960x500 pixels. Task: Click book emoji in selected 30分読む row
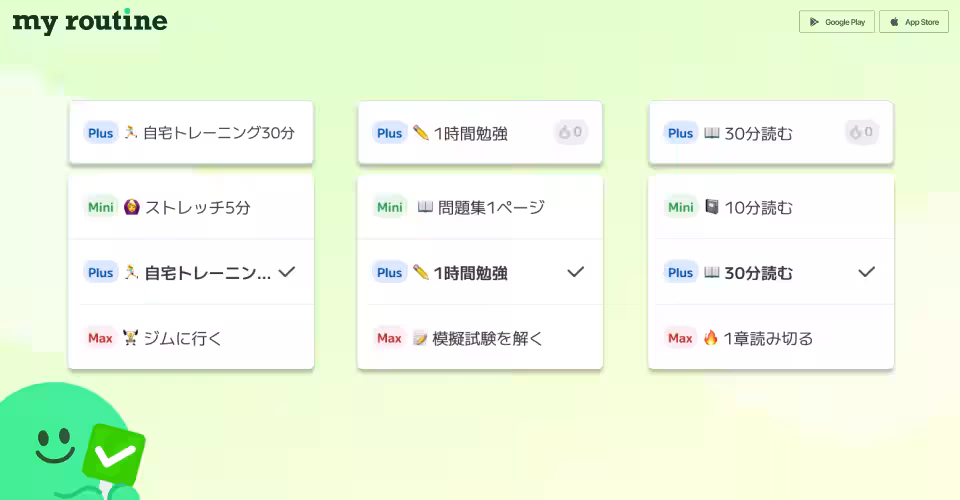coord(711,272)
